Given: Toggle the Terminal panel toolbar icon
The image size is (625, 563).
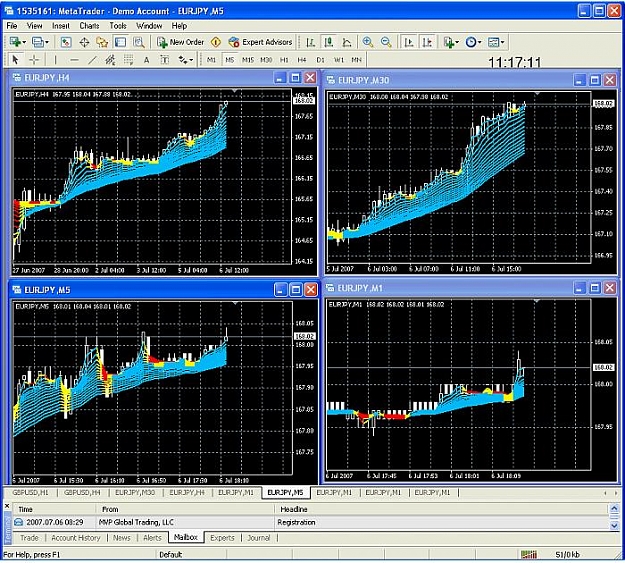Looking at the screenshot, I should click(120, 42).
